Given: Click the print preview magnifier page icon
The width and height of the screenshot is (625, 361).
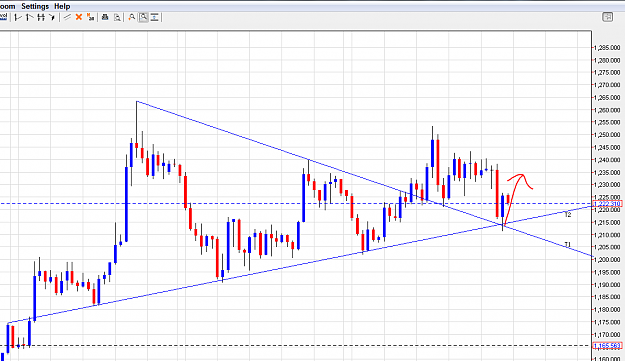Looking at the screenshot, I should tap(117, 17).
